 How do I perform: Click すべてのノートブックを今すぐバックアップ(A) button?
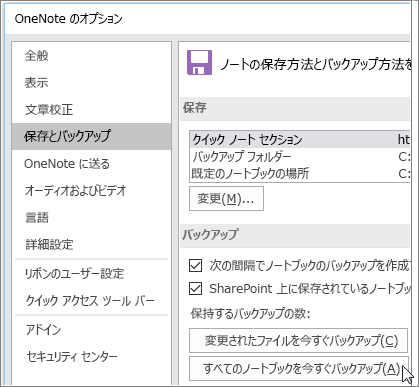coord(298,369)
